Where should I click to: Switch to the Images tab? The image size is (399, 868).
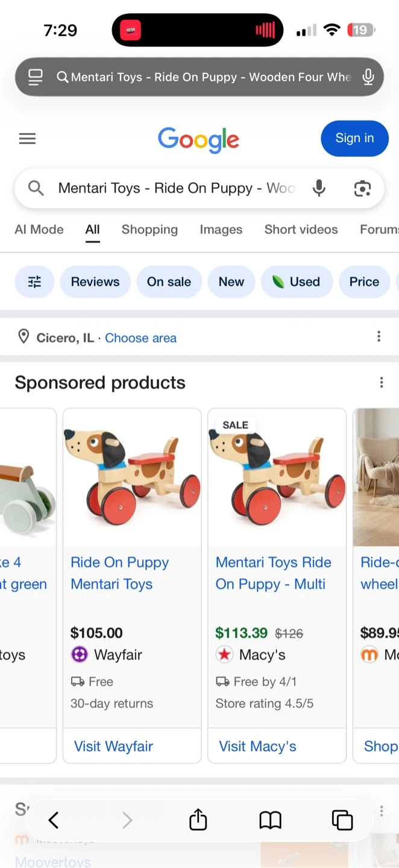pyautogui.click(x=221, y=230)
